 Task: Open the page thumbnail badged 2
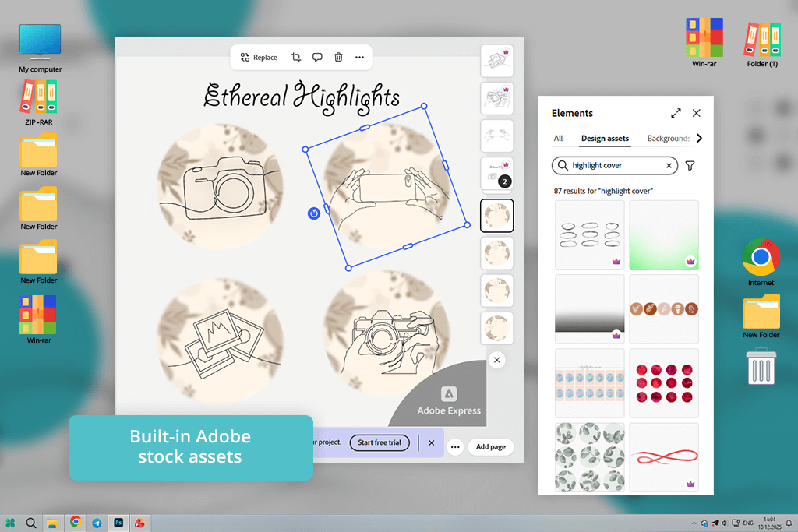496,174
